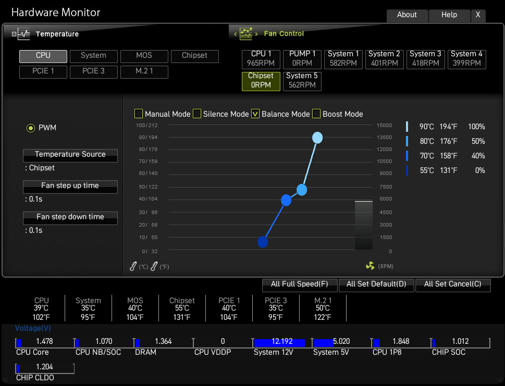This screenshot has width=505, height=386.
Task: Toggle Balance Mode checkbox
Action: pyautogui.click(x=255, y=114)
